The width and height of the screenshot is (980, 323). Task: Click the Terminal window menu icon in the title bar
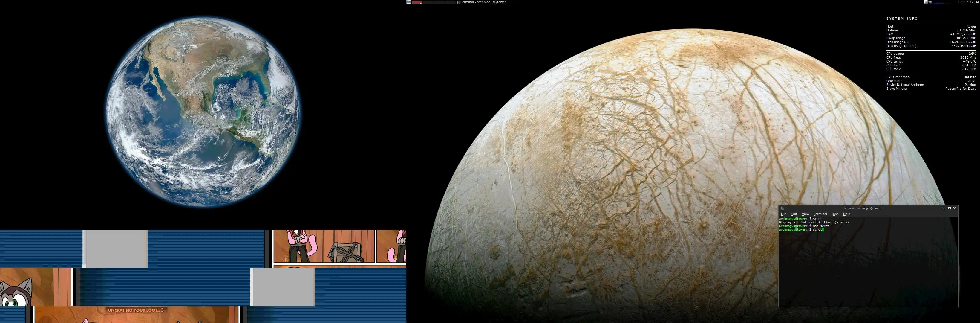(x=783, y=208)
